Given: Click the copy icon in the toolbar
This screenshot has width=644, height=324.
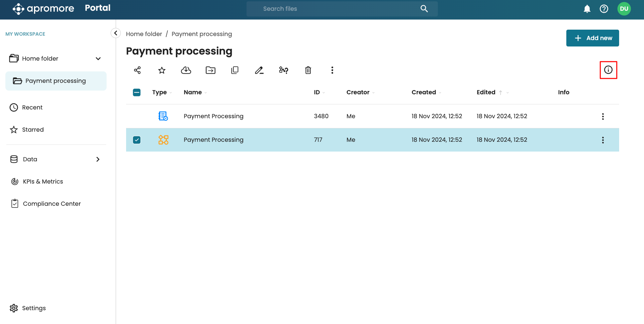Looking at the screenshot, I should pos(235,70).
